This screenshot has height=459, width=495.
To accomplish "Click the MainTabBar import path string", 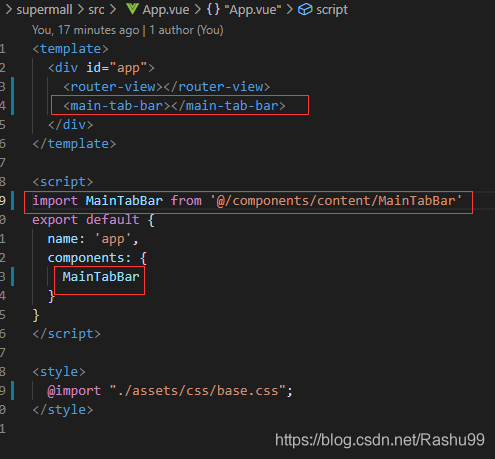I will [x=336, y=201].
